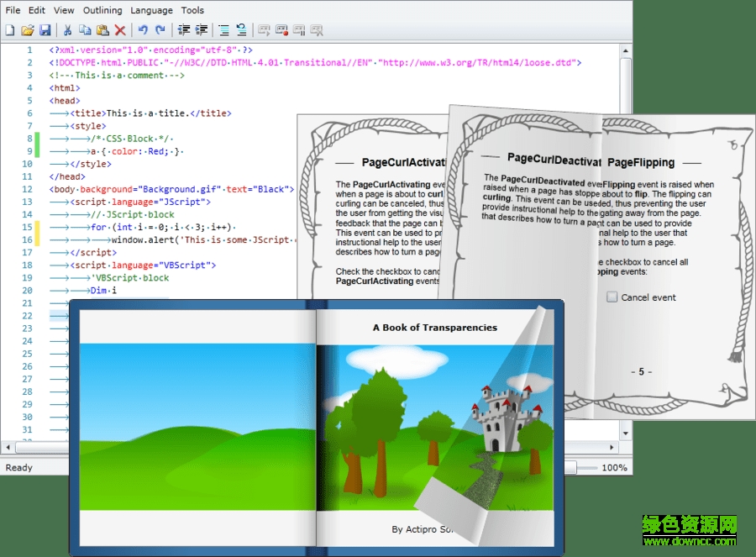
Task: Copy the selection to clipboard
Action: tap(85, 29)
